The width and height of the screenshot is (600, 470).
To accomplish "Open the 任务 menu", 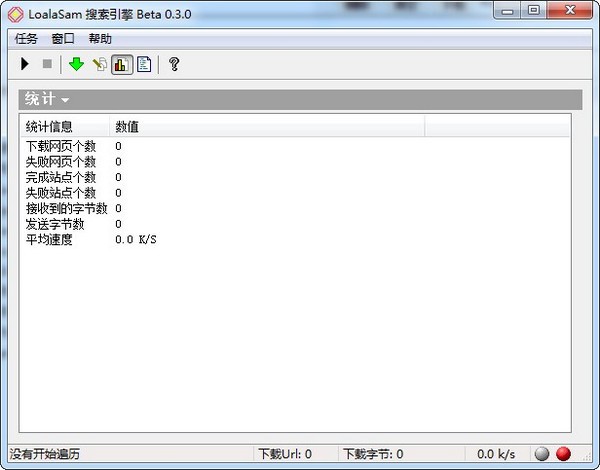I will [x=26, y=39].
